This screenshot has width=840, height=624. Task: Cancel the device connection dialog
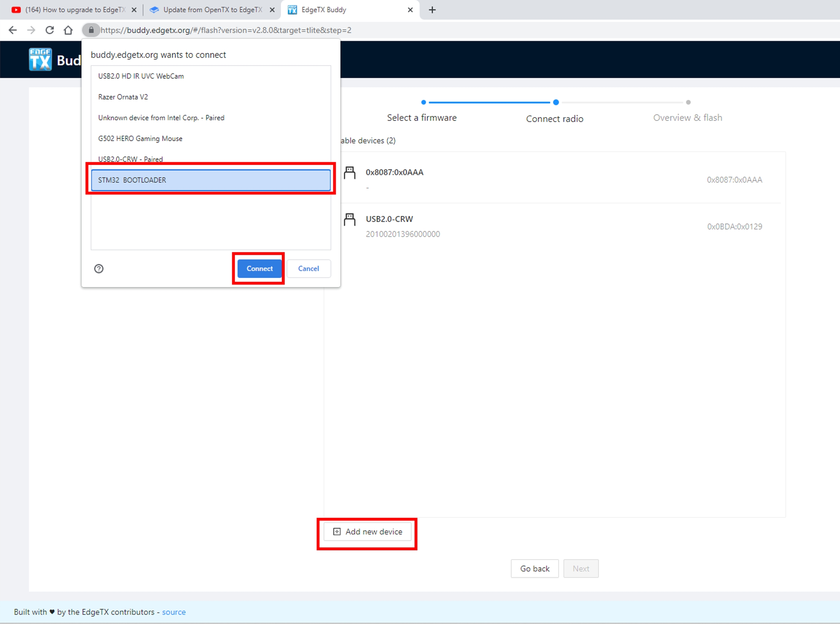[308, 268]
